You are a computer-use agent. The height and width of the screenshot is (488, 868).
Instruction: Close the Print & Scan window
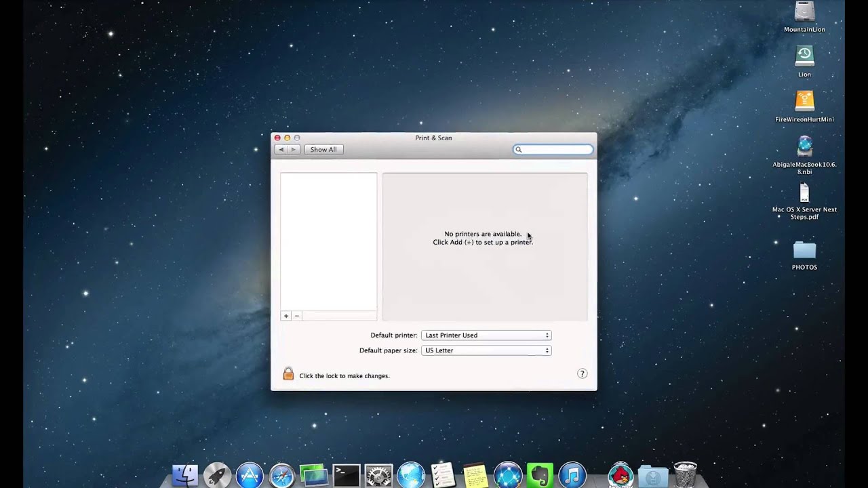coord(277,138)
